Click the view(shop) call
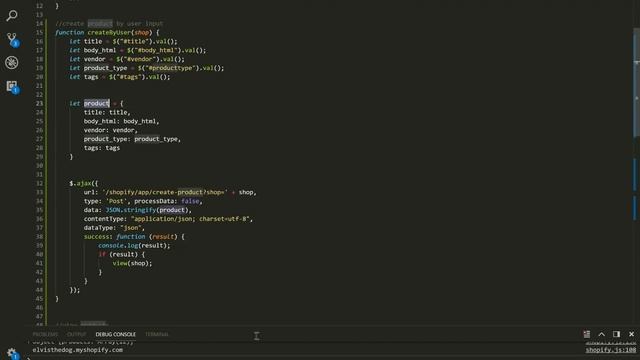This screenshot has height=360, width=640. point(132,263)
